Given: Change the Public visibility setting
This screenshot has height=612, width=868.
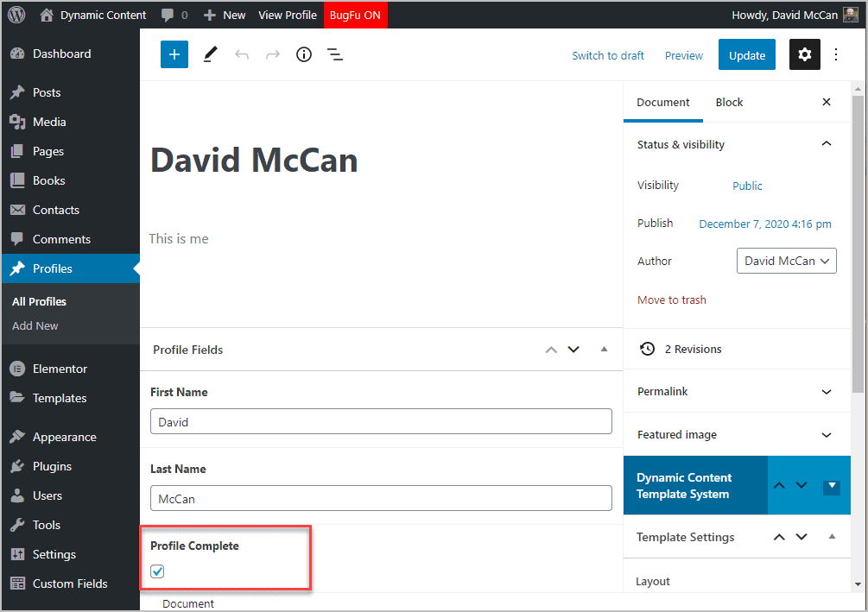Looking at the screenshot, I should pos(747,186).
